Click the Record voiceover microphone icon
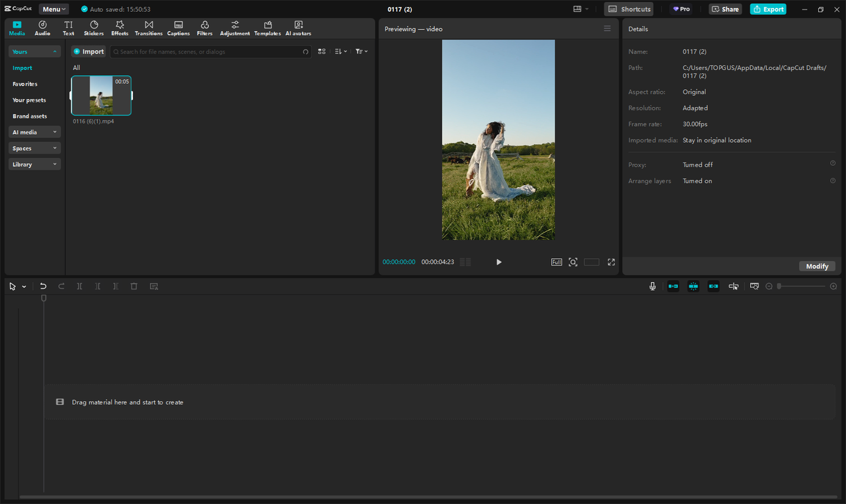Screen dimensions: 846x504 (652, 286)
